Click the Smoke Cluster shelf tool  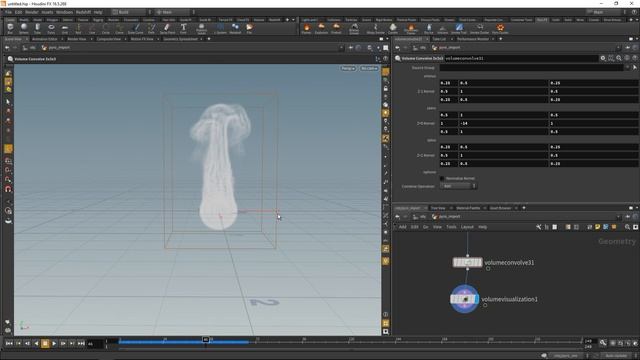click(479, 29)
